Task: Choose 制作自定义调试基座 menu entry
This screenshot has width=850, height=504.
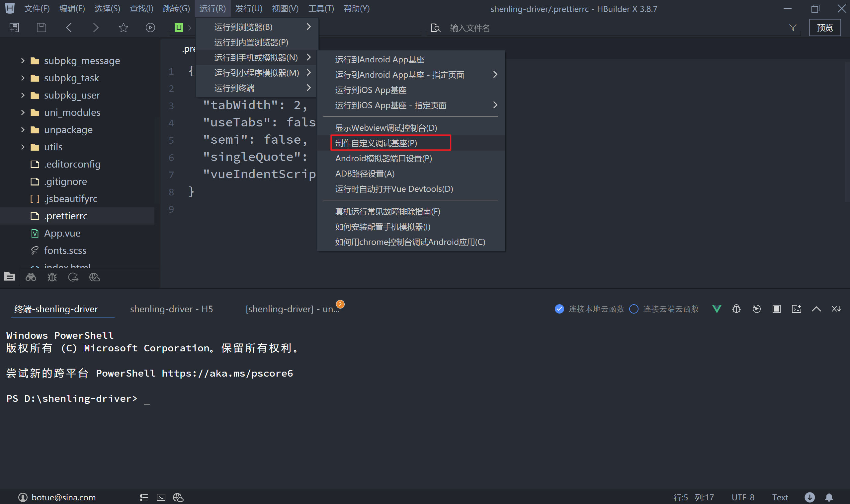Action: point(376,143)
